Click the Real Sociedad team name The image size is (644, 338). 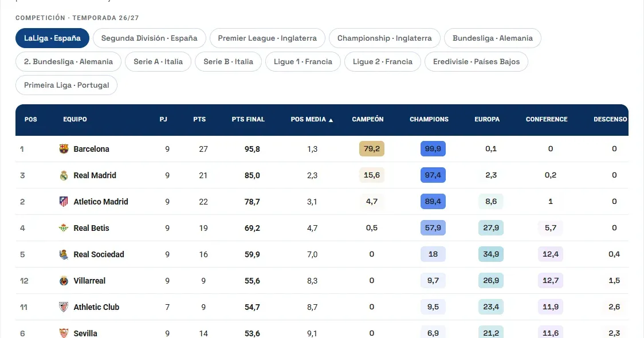tap(99, 254)
